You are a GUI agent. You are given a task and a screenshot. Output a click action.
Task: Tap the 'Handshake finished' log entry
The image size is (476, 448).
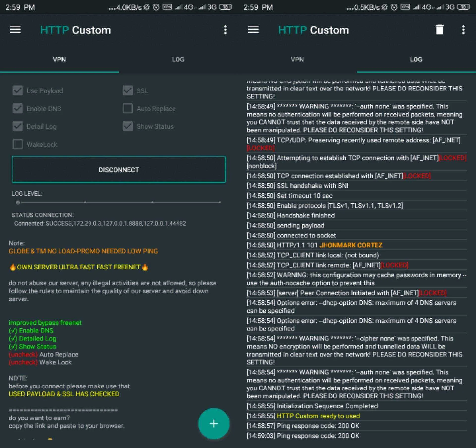pyautogui.click(x=357, y=215)
